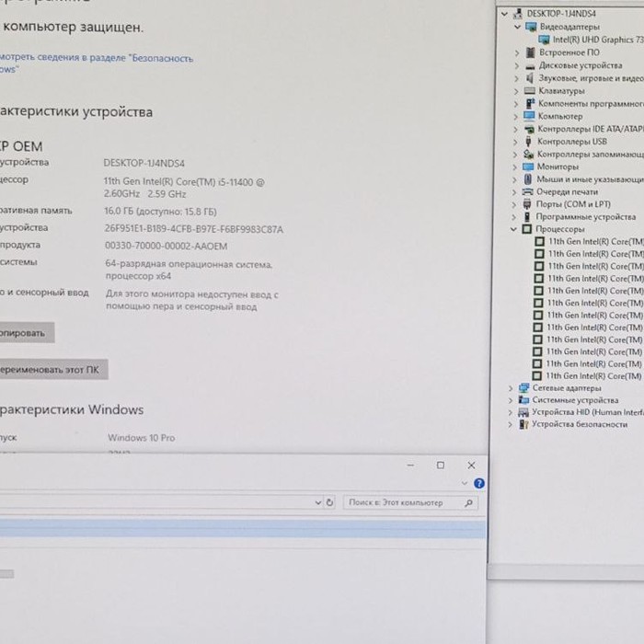644x644 pixels.
Task: Maximize the Explorer window
Action: pyautogui.click(x=441, y=465)
